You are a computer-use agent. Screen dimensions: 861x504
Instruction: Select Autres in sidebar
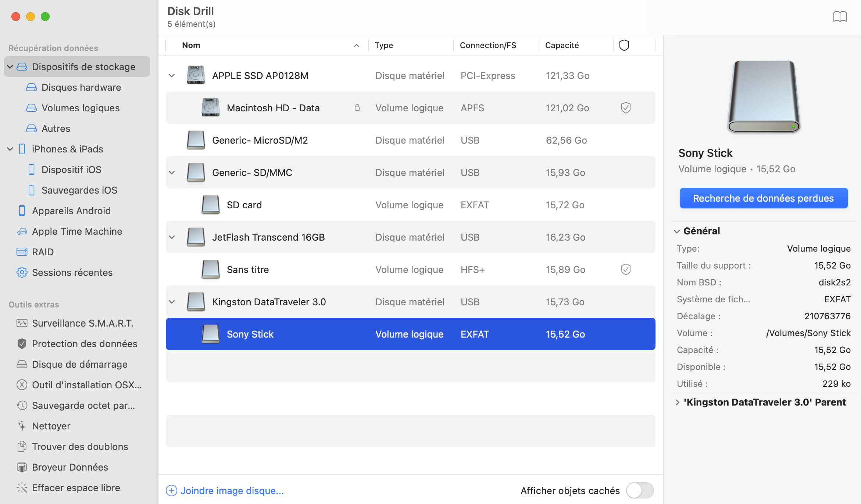[x=56, y=129]
